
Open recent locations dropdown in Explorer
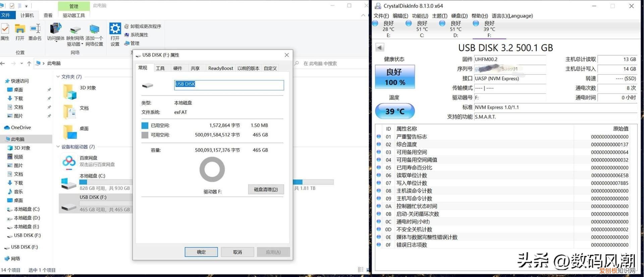click(x=21, y=63)
